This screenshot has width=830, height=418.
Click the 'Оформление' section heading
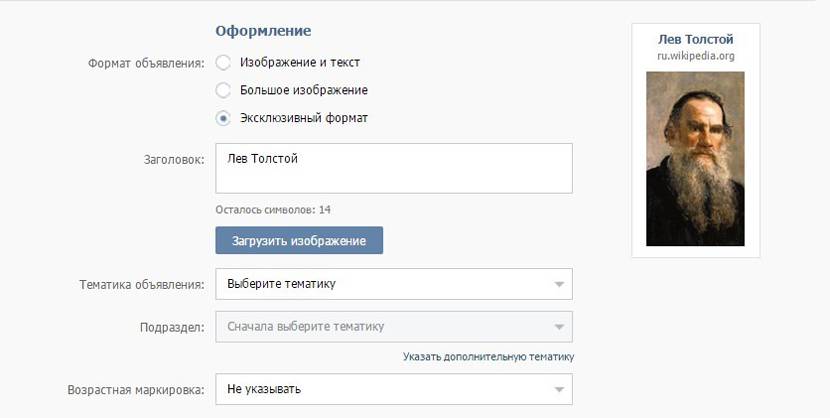coord(263,31)
